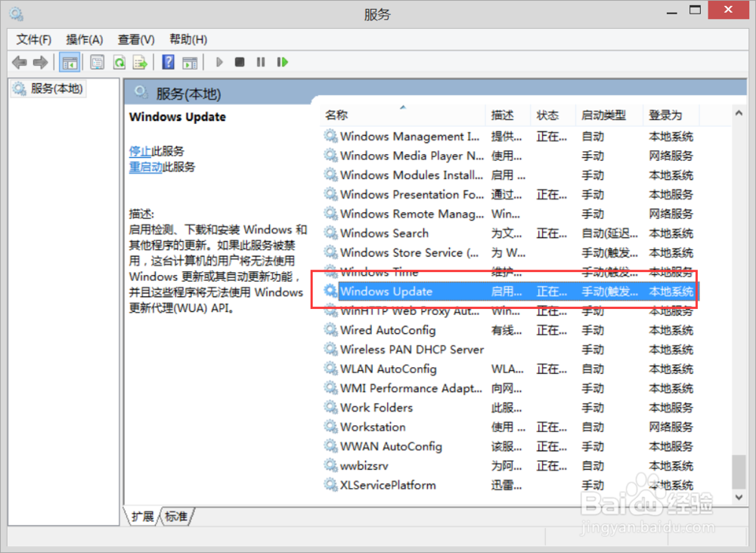756x553 pixels.
Task: Open the 查看(V) menu
Action: pyautogui.click(x=136, y=39)
